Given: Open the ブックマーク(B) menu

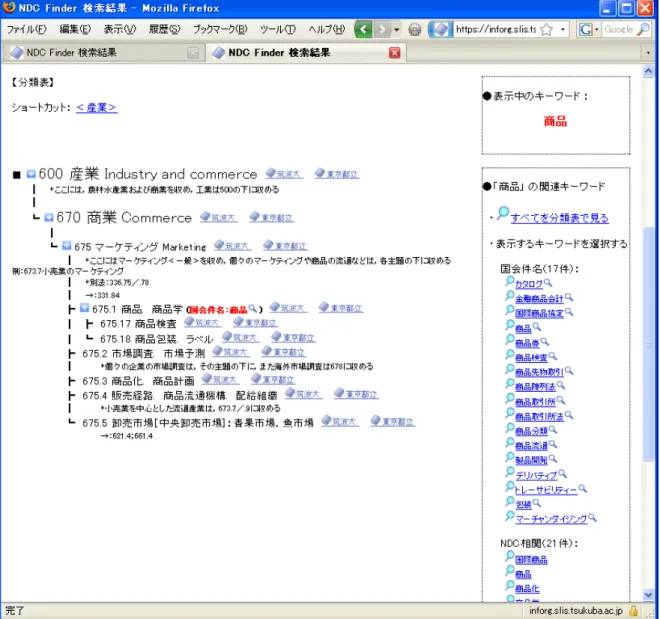Looking at the screenshot, I should (220, 29).
